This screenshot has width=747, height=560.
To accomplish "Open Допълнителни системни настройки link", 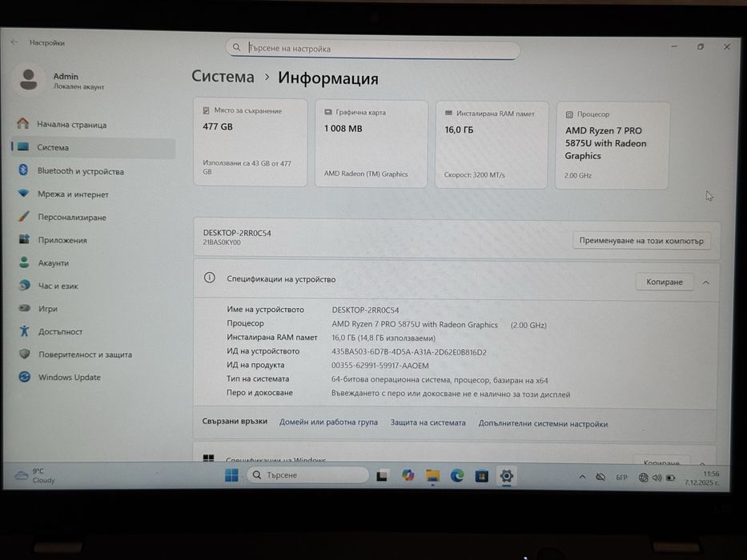I will 543,423.
